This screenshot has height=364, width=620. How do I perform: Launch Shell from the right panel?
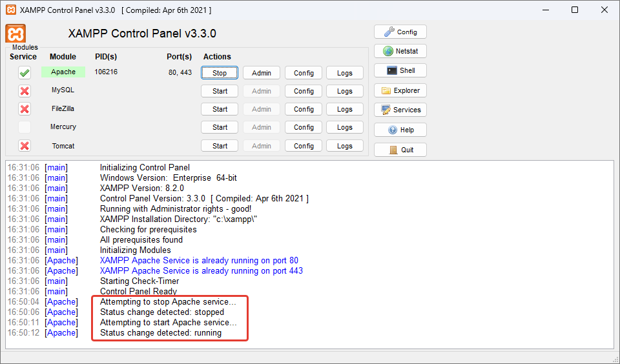pos(400,70)
